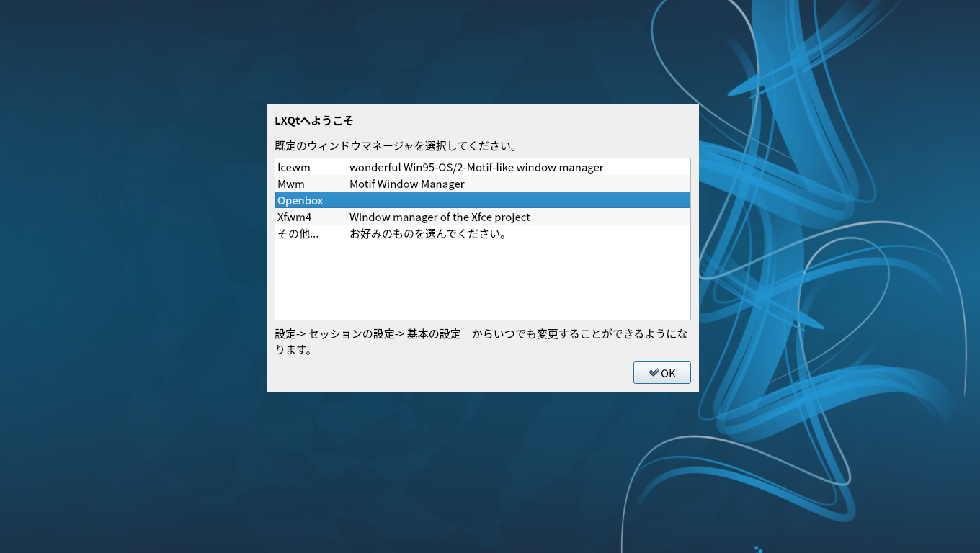Pick Xfwm4 in the window manager list
Screen dimensions: 980x553
(483, 217)
